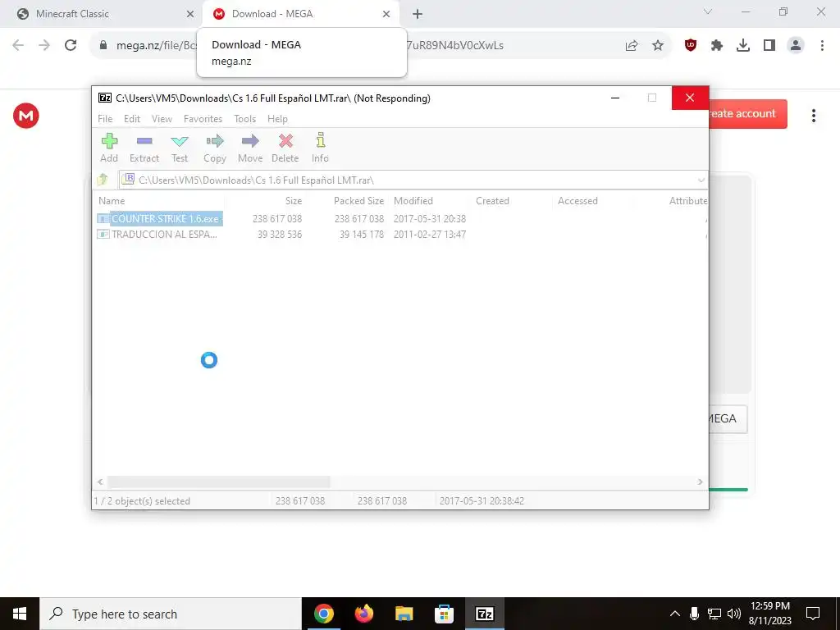
Task: Open the uBlock Origin extension icon
Action: pos(691,46)
